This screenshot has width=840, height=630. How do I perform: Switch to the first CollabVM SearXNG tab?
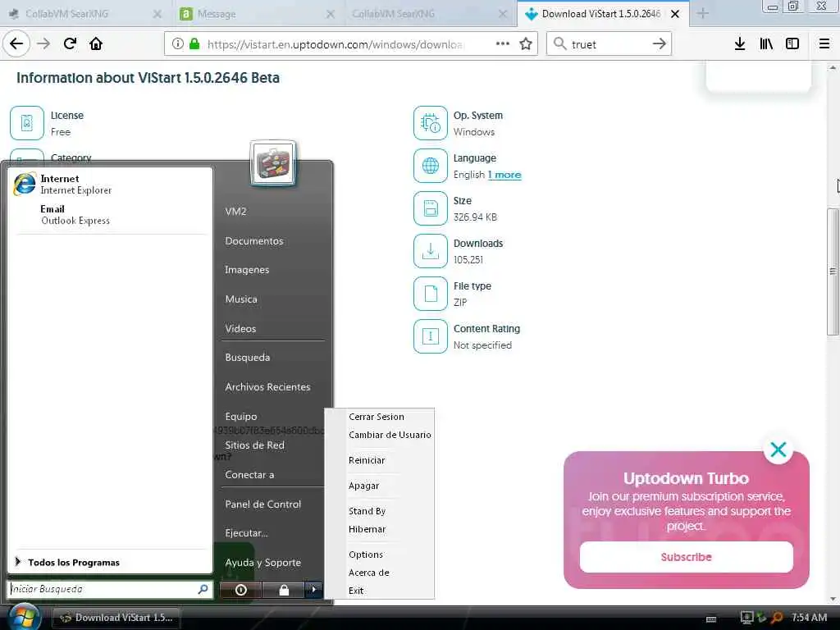coord(84,14)
